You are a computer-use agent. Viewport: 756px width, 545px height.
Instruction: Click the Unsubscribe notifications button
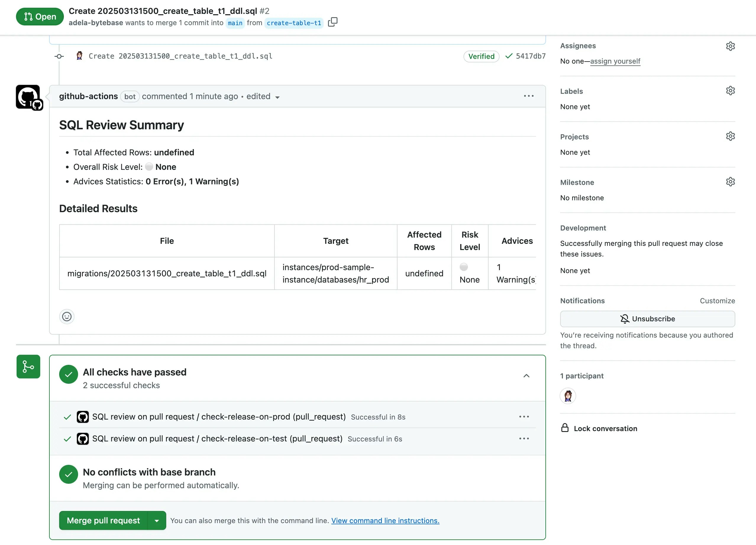tap(647, 319)
